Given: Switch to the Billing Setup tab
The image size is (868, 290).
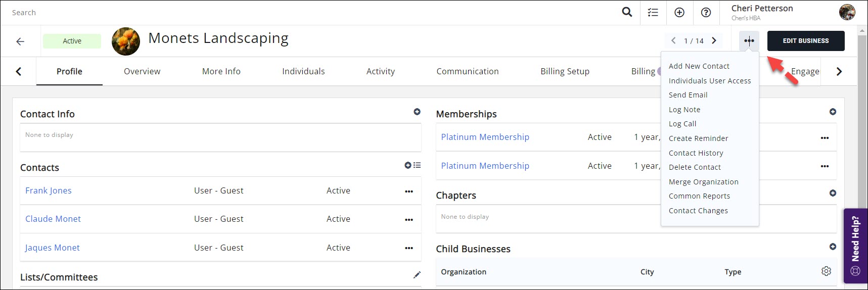Looking at the screenshot, I should 565,71.
